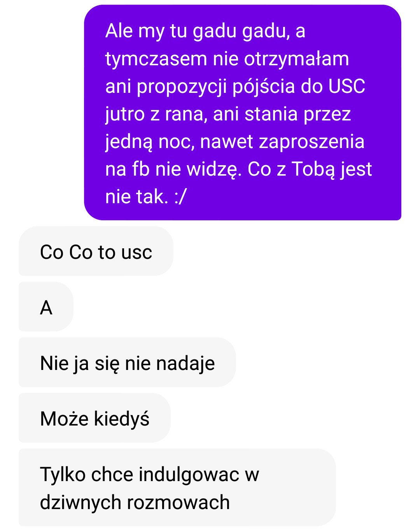This screenshot has height=532, width=420.
Task: Tap the single-letter "A" message bubble
Action: [x=46, y=307]
